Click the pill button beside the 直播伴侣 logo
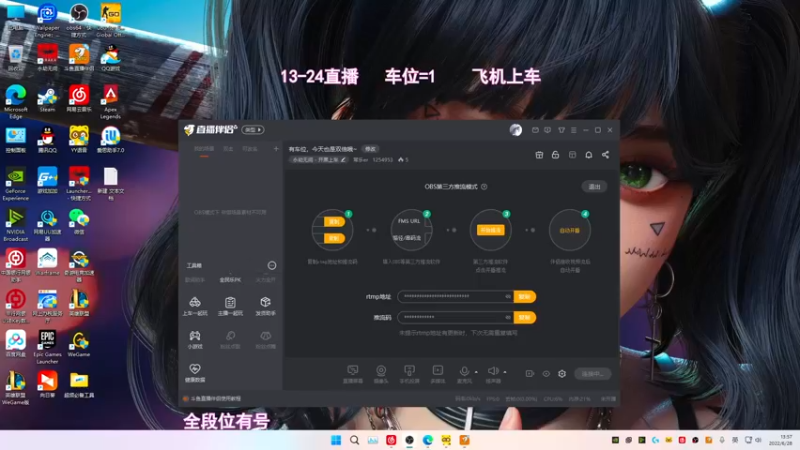This screenshot has height=450, width=800. (x=253, y=130)
